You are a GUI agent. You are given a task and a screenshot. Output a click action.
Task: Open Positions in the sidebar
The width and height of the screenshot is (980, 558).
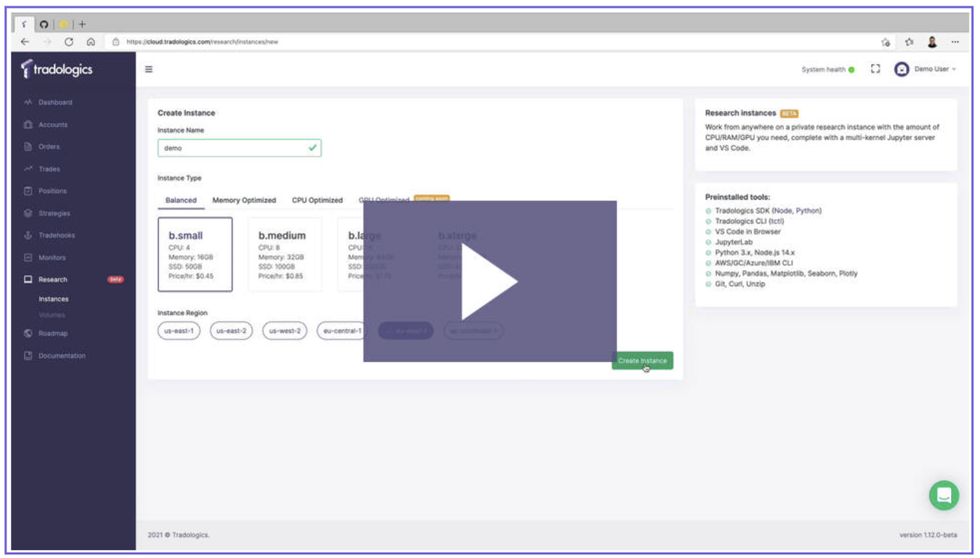point(53,191)
